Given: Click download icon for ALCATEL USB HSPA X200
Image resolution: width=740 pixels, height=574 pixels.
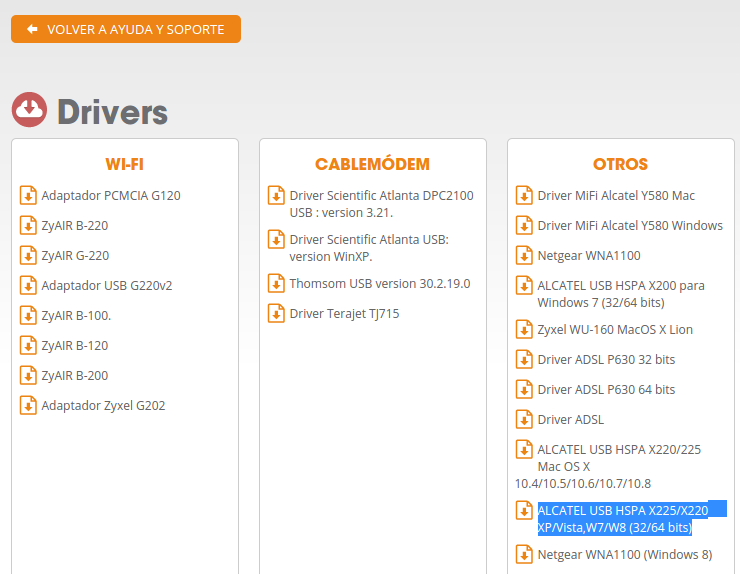Looking at the screenshot, I should [x=524, y=286].
